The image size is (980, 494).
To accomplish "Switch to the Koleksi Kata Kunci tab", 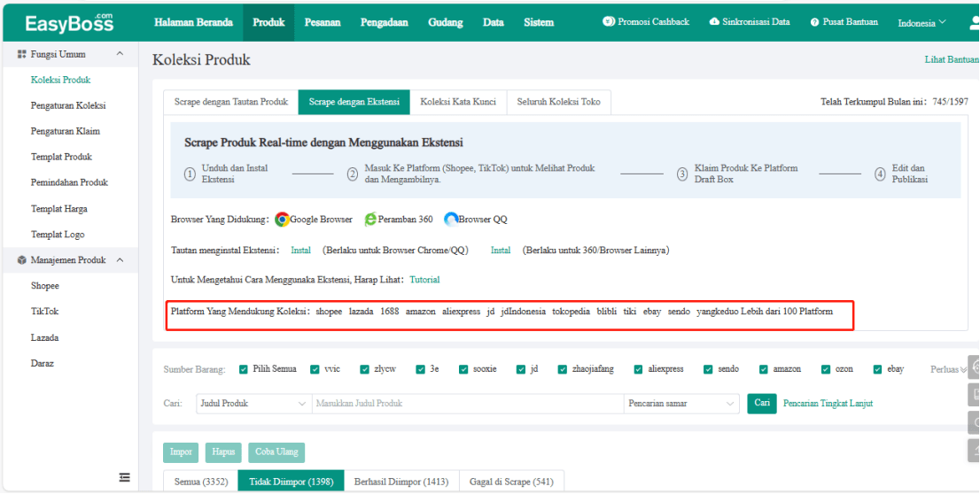I will click(458, 102).
